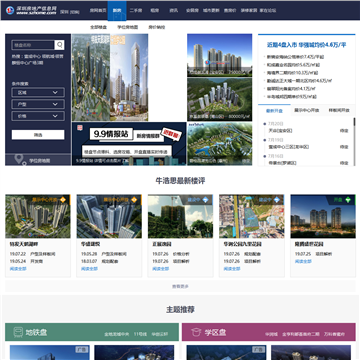Open the 学区盘 theme heading
Screen dimensions: 360x360
tap(215, 332)
